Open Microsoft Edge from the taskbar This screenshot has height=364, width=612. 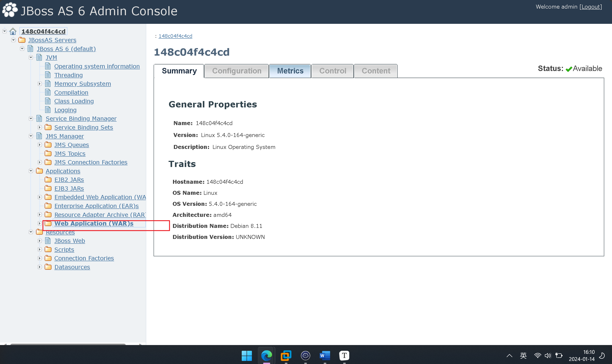[x=266, y=355]
